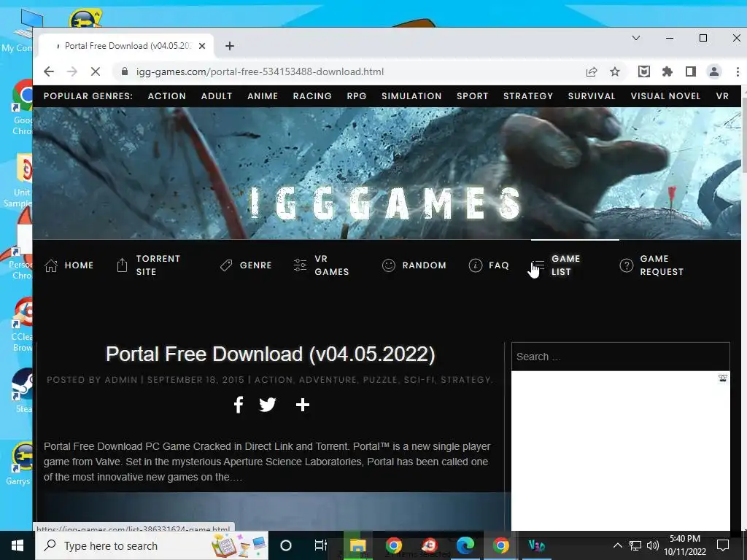Click the PUZZLE category tag

coord(379,379)
